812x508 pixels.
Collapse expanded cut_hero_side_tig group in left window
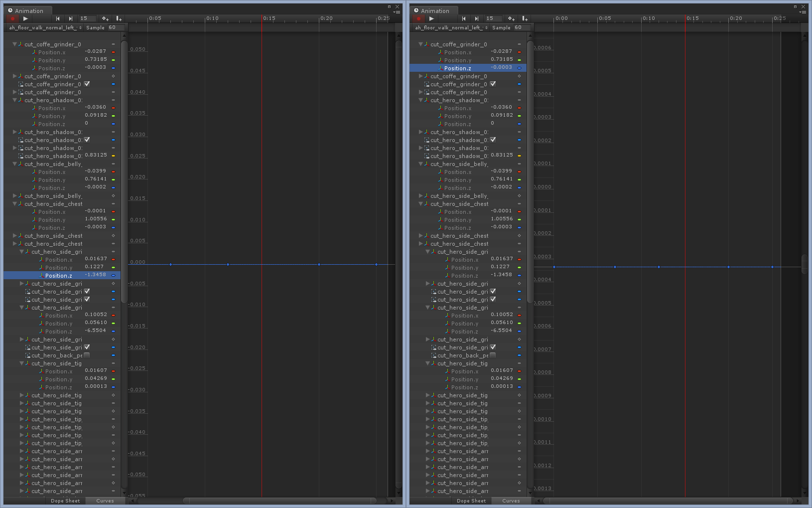point(21,363)
